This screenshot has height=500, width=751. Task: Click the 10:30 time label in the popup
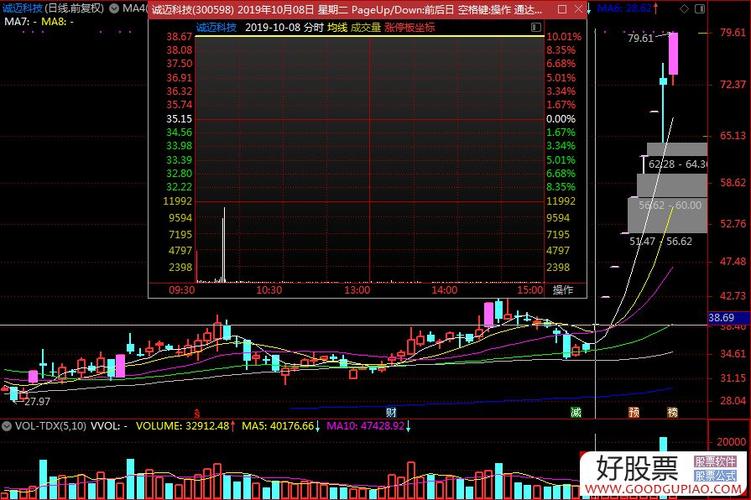pyautogui.click(x=269, y=290)
